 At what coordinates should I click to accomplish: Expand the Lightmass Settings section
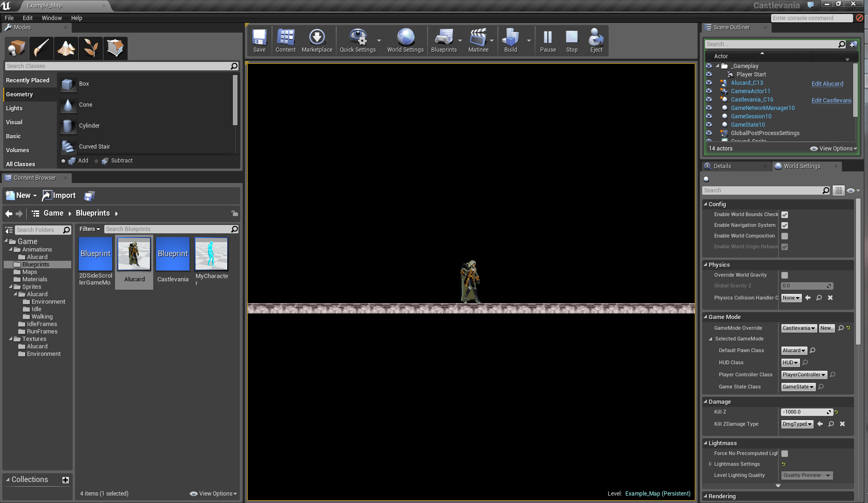tap(710, 464)
